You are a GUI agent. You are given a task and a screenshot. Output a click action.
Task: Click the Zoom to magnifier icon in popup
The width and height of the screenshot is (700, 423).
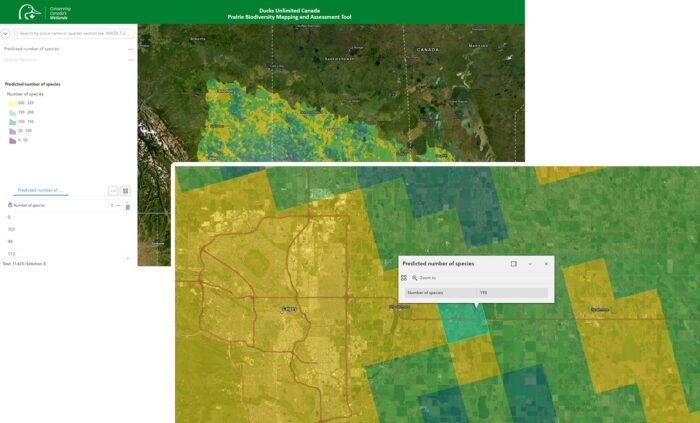point(414,277)
